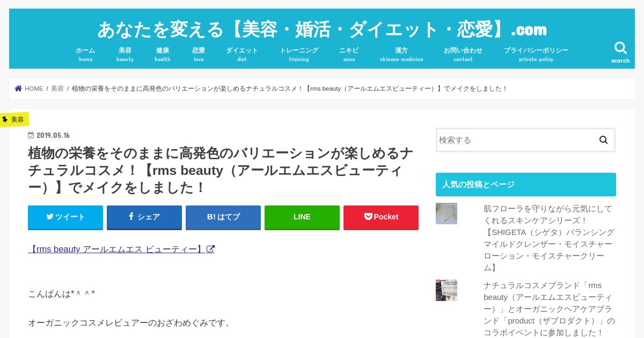Screen dimensions: 644x338
Task: Open ホーム in the navigation menu
Action: 85,54
